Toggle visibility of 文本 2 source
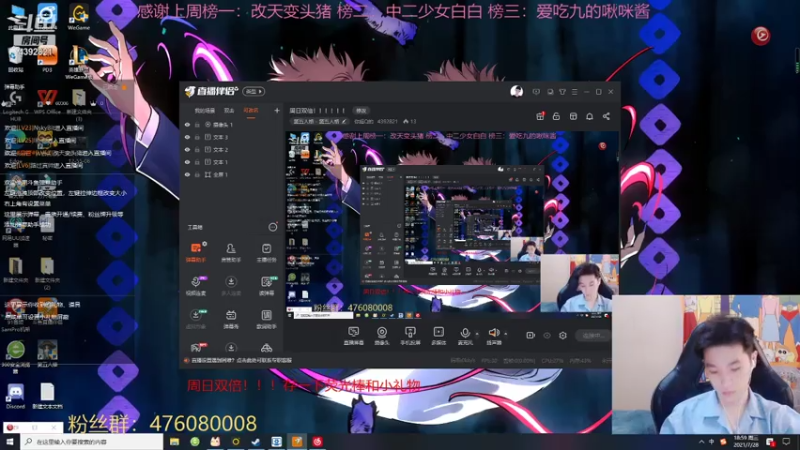 click(x=187, y=149)
